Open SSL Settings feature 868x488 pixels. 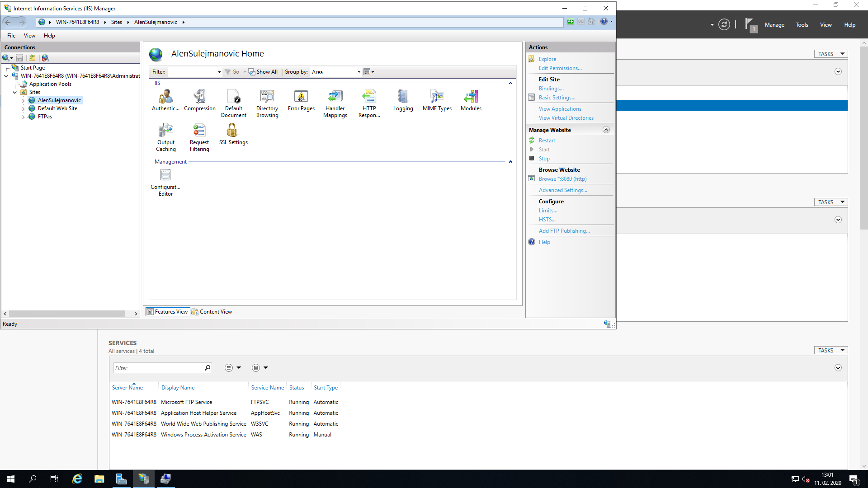pos(233,134)
